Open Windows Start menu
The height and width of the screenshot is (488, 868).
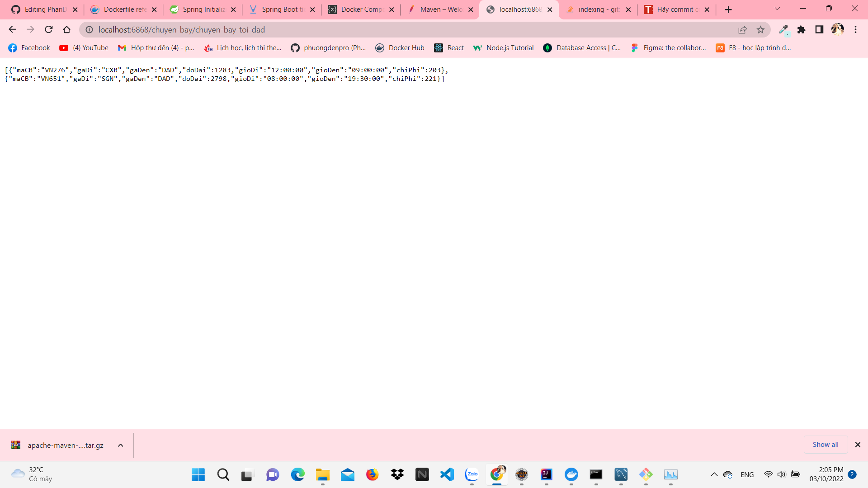coord(198,474)
